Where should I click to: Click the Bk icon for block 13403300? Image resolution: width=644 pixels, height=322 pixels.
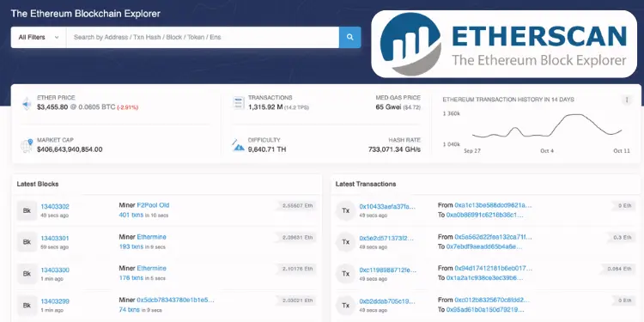click(27, 274)
